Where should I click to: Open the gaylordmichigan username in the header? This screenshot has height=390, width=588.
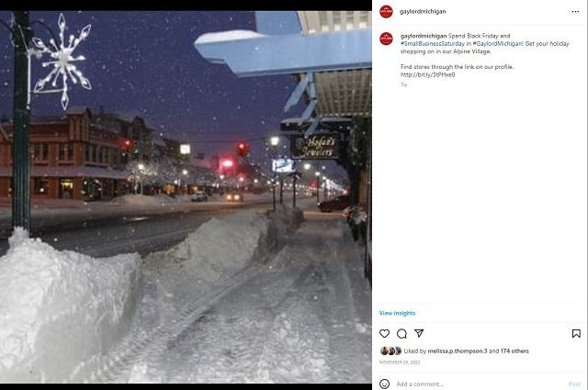tap(423, 12)
